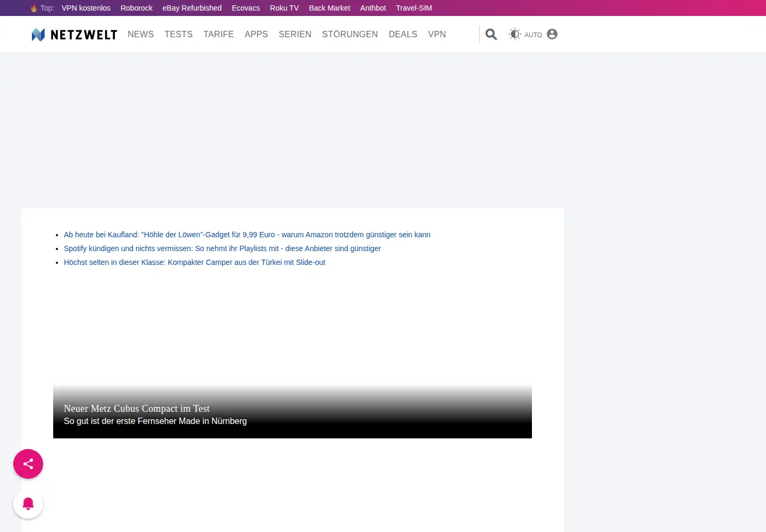Click the notification bell button

point(28,503)
